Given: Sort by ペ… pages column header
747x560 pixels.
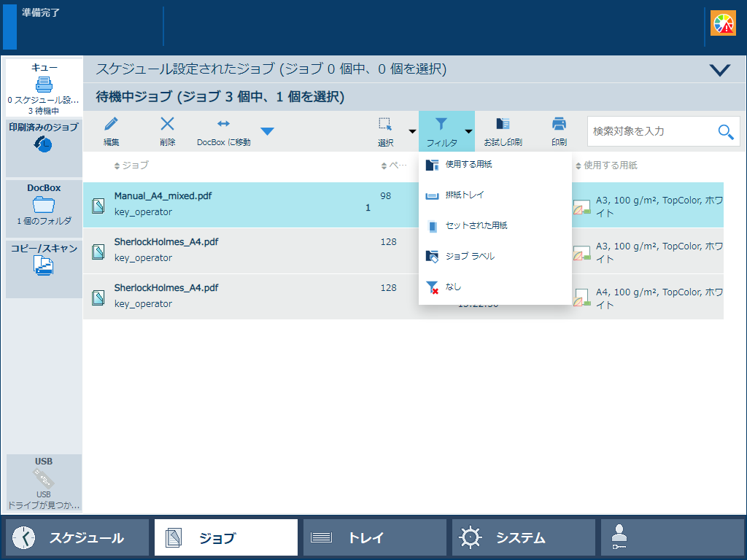Looking at the screenshot, I should coord(394,166).
